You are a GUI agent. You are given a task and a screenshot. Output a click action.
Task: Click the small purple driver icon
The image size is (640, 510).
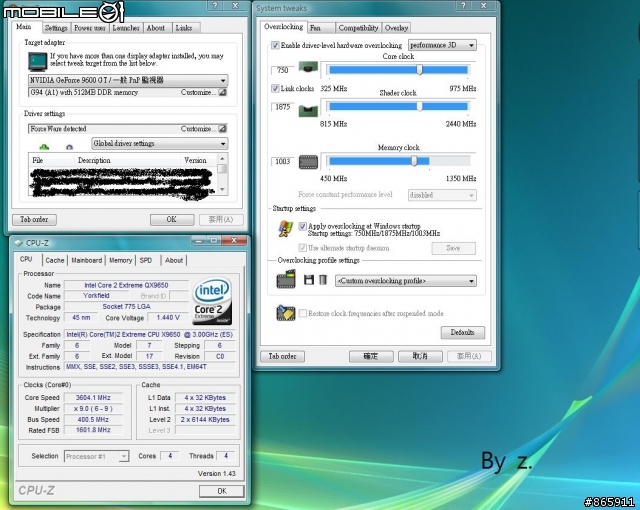(69, 147)
